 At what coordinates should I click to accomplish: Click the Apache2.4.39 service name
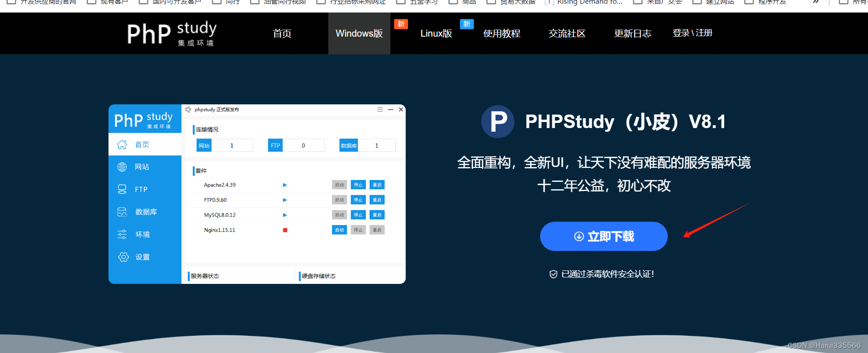pos(220,185)
